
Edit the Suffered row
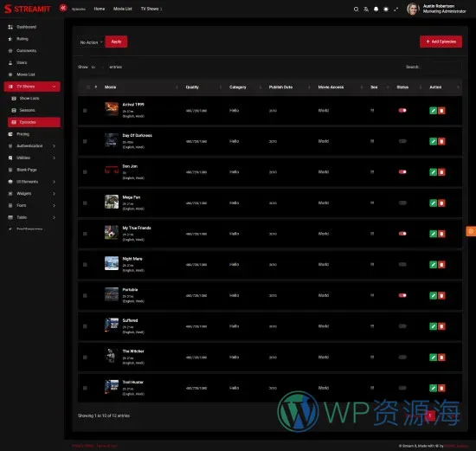click(x=434, y=326)
